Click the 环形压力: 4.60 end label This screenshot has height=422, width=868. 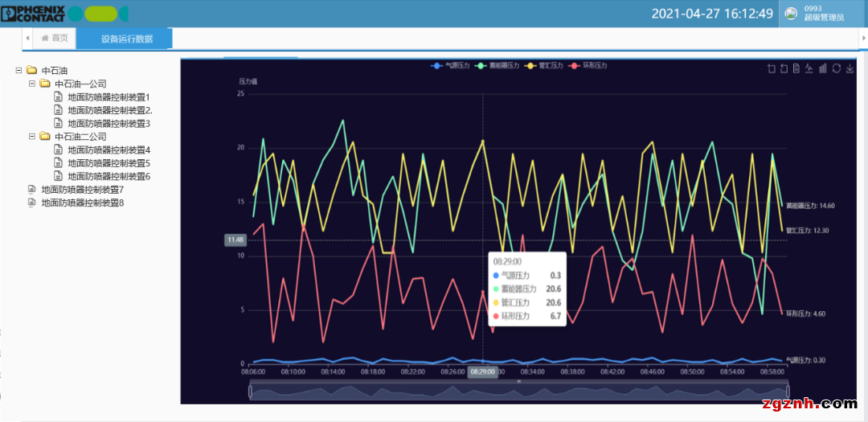point(806,313)
